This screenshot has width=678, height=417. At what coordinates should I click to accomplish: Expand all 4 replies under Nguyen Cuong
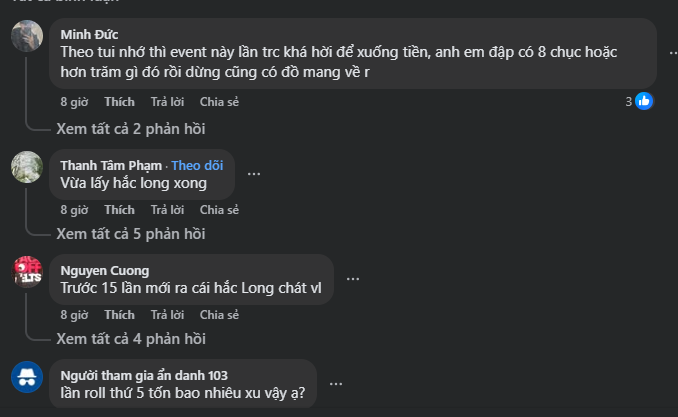131,338
